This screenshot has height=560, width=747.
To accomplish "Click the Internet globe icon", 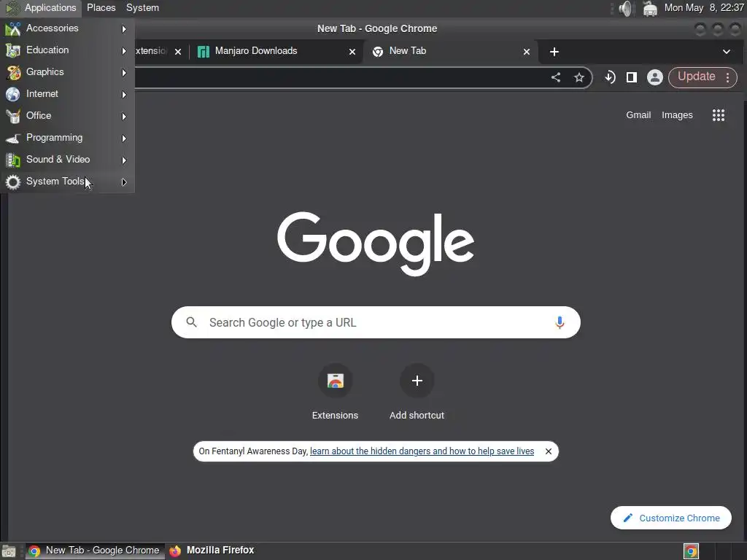I will click(x=13, y=94).
